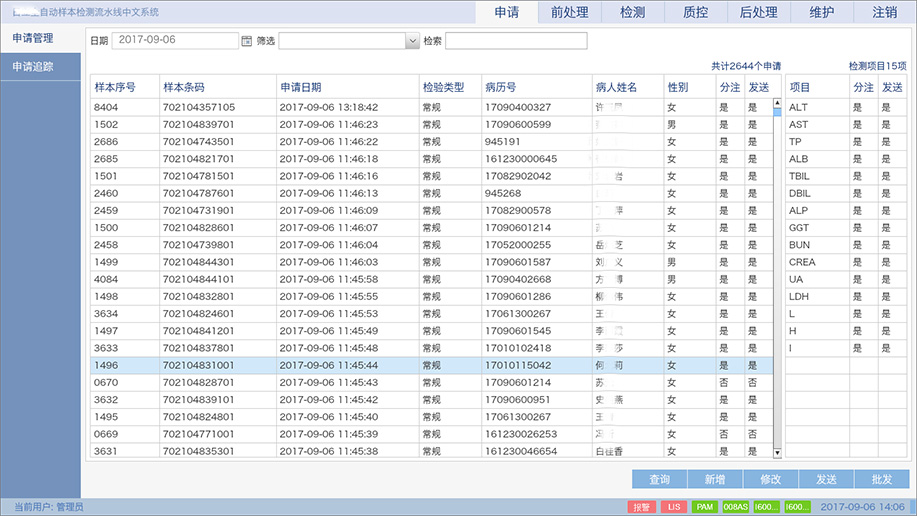Switch to the 申请 tab
The height and width of the screenshot is (516, 917).
pyautogui.click(x=506, y=12)
